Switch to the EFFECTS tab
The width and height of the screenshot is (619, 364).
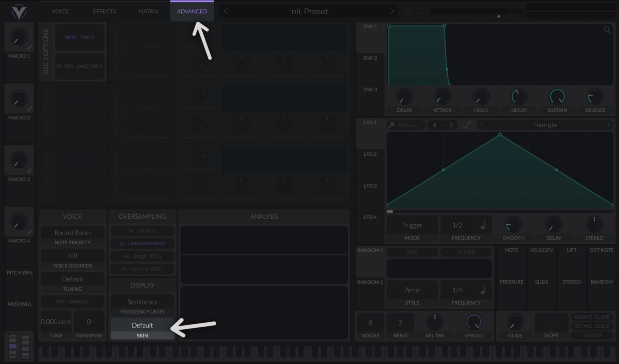tap(104, 11)
